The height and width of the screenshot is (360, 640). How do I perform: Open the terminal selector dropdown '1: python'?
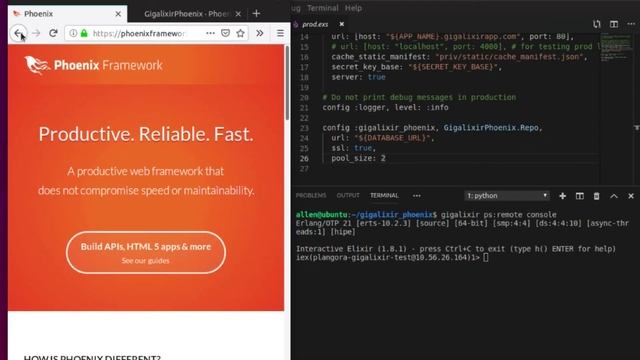click(x=507, y=196)
